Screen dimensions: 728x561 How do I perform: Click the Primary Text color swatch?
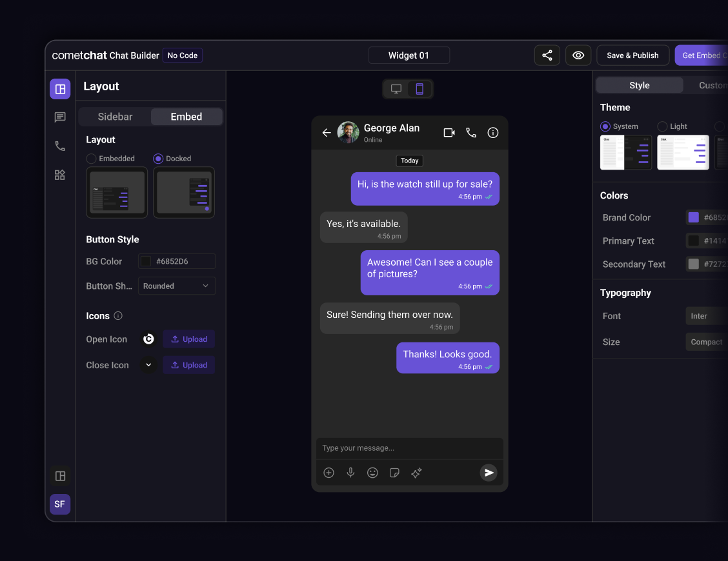693,241
